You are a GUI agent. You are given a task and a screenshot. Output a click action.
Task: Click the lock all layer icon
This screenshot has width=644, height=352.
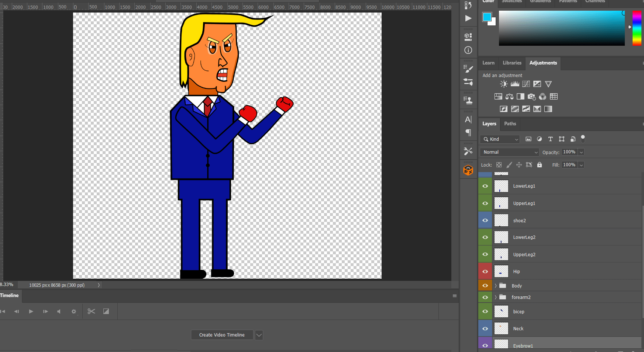pyautogui.click(x=540, y=165)
